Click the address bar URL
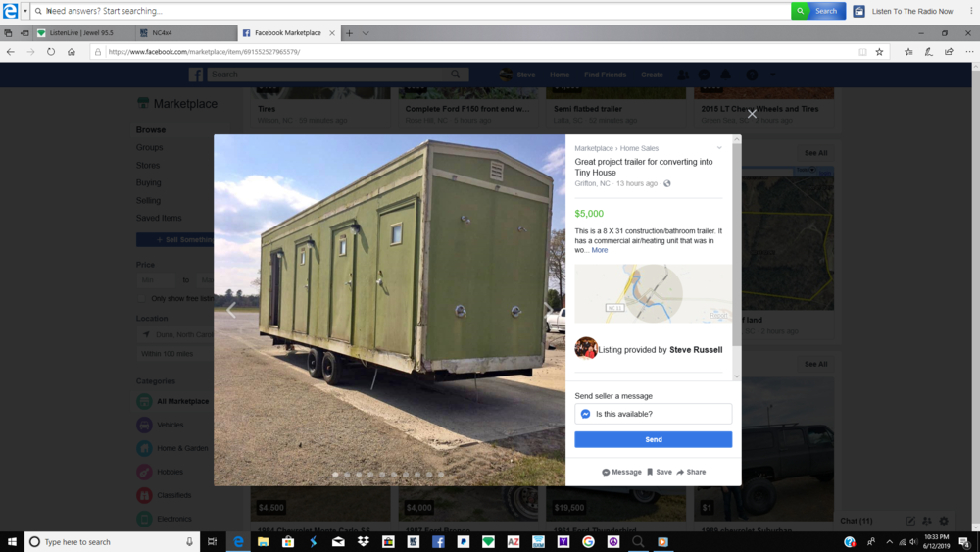This screenshot has height=552, width=980. 204,52
